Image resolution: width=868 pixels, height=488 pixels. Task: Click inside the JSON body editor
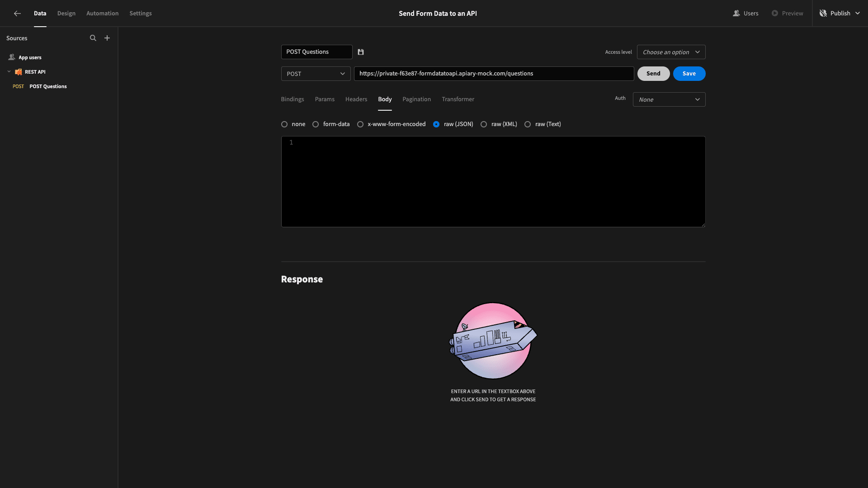coord(493,182)
